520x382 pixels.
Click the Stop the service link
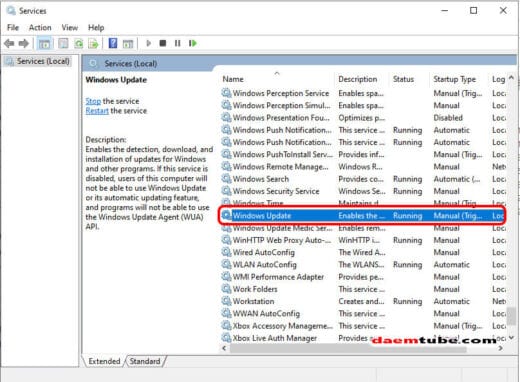click(x=93, y=101)
